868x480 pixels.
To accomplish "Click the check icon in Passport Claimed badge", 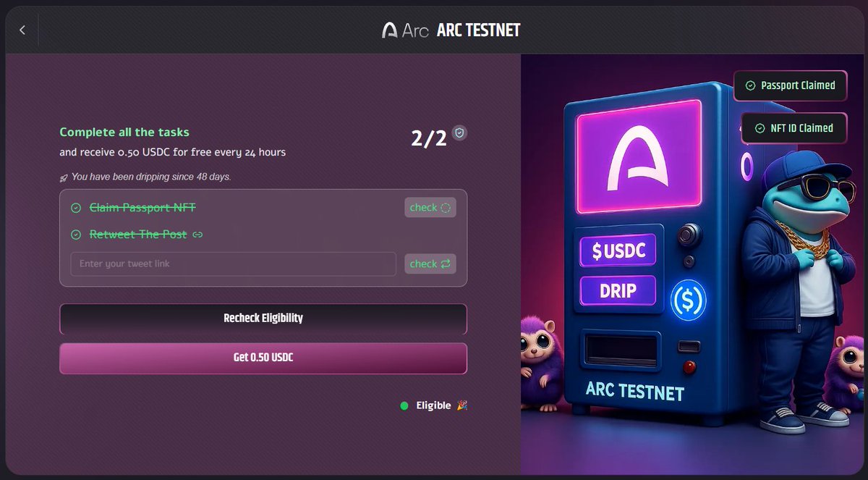I will point(751,85).
